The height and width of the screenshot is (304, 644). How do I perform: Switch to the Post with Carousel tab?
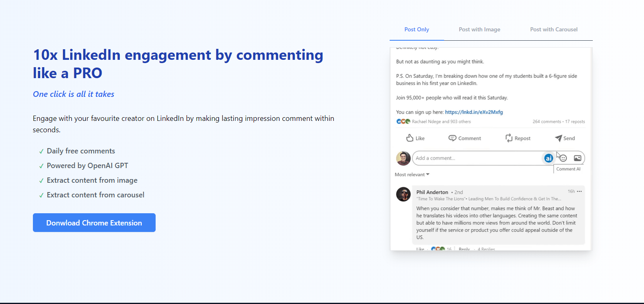[x=554, y=29]
